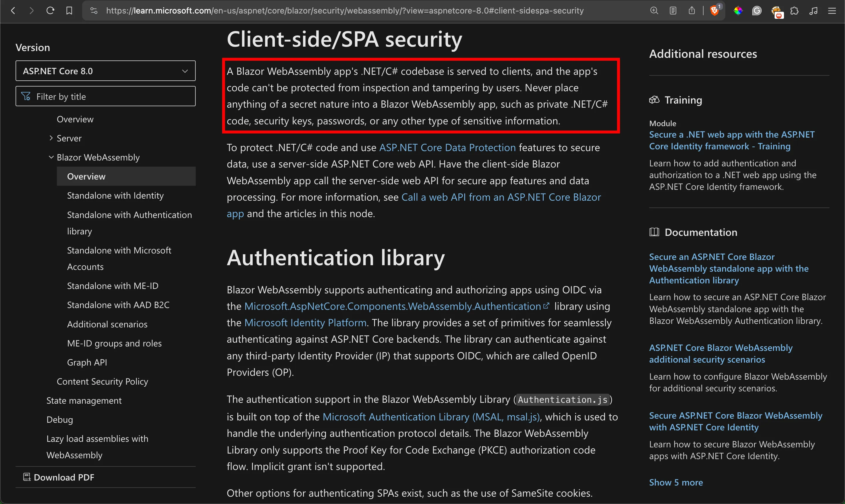Expand the Server tree node
Image resolution: width=845 pixels, height=504 pixels.
[x=51, y=138]
